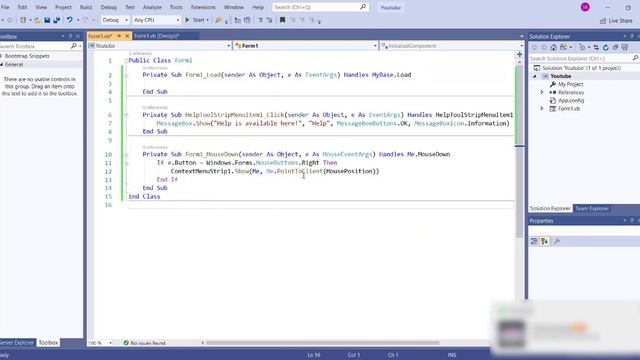Click the No issues found indicator
The height and width of the screenshot is (360, 640).
[145, 343]
